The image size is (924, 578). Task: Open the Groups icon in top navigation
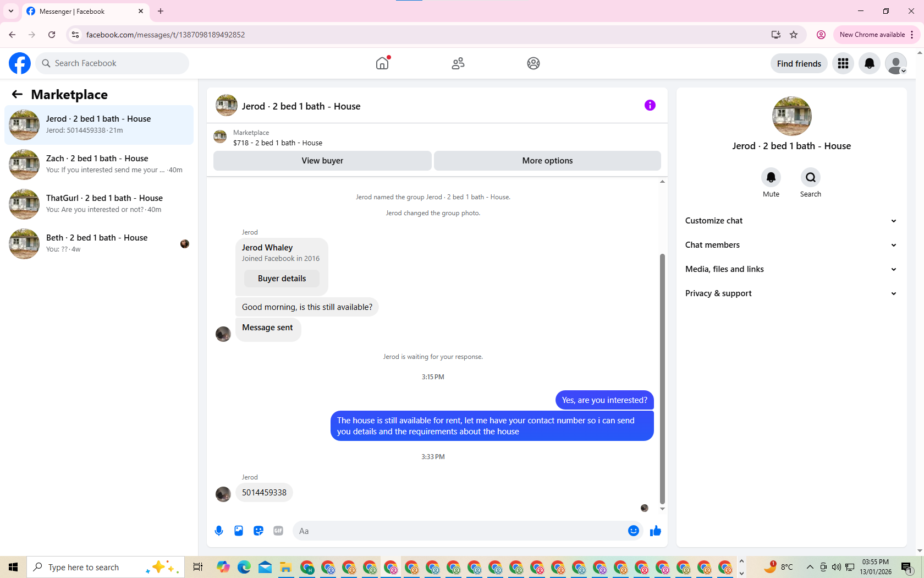click(x=533, y=63)
